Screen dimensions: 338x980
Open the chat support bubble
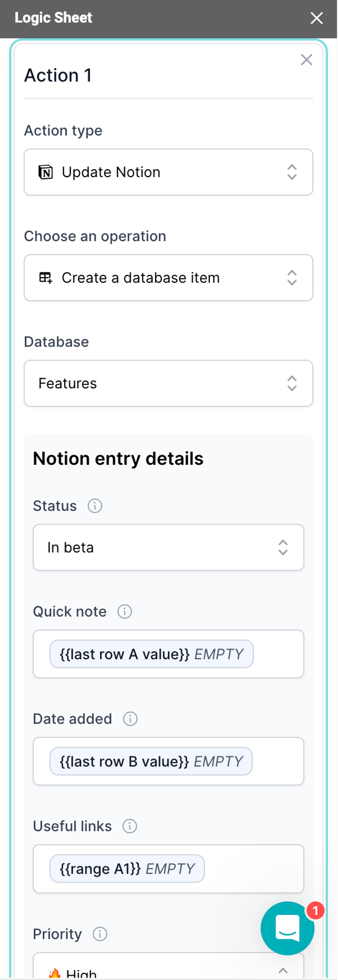288,928
